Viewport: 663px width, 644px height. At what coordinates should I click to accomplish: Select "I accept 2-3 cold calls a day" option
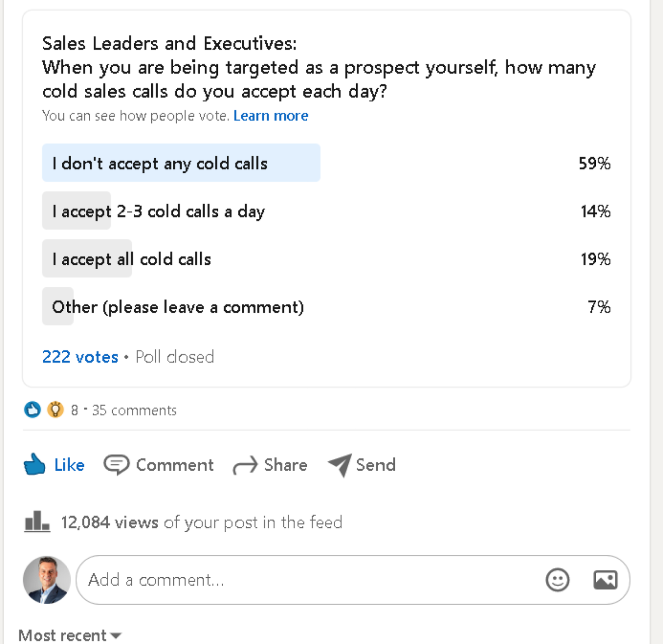pyautogui.click(x=327, y=210)
